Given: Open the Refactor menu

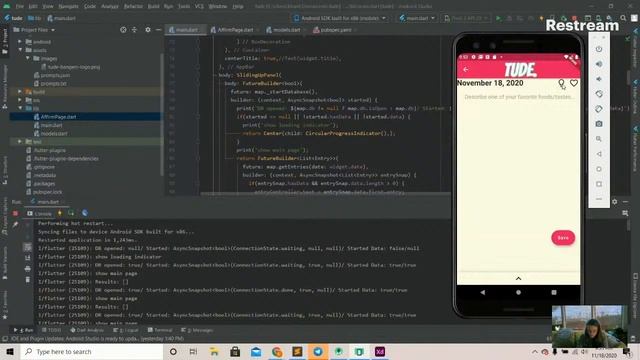Looking at the screenshot, I should [x=133, y=7].
